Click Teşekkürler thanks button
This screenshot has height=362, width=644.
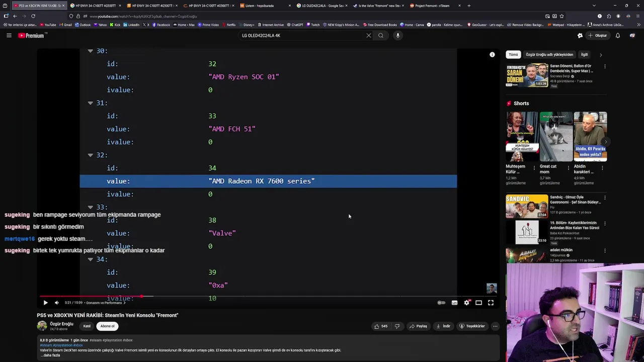[x=472, y=326]
